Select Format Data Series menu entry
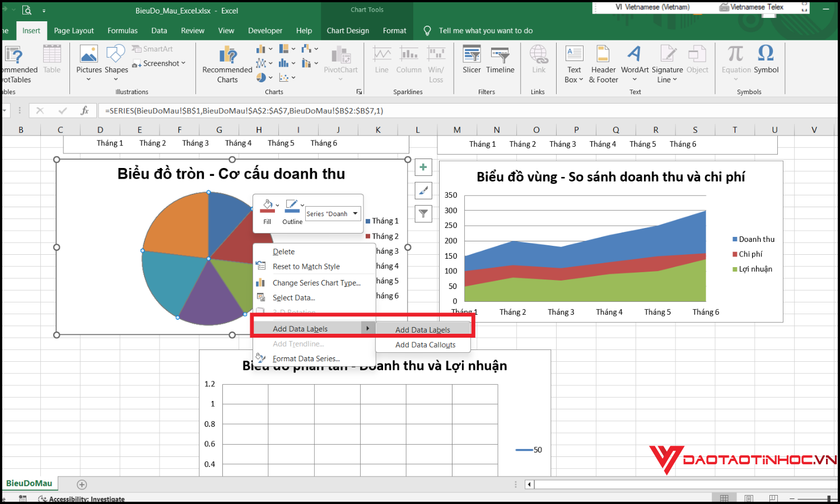Image resolution: width=840 pixels, height=504 pixels. [306, 358]
